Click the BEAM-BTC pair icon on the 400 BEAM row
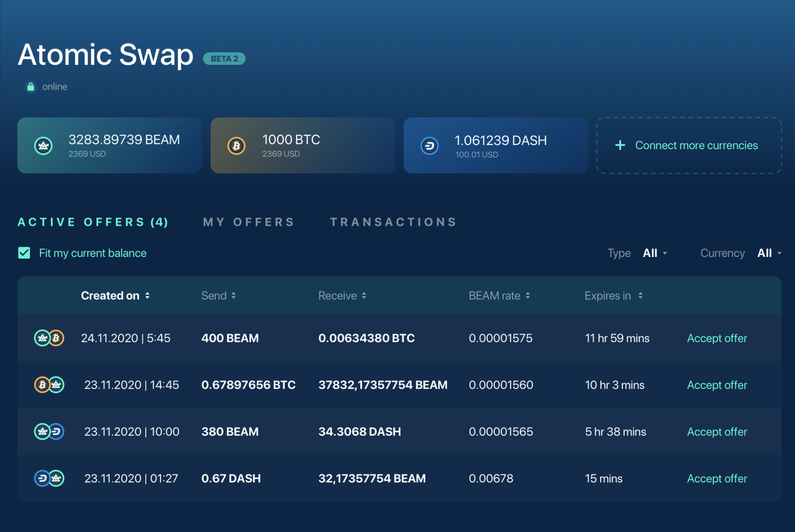This screenshot has height=532, width=795. pos(49,338)
